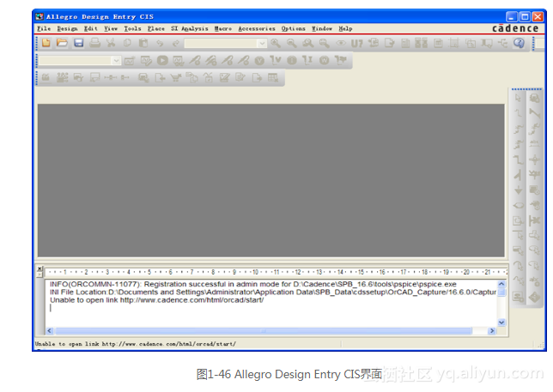The height and width of the screenshot is (392, 553).
Task: Click the Save diskette icon
Action: click(x=78, y=43)
